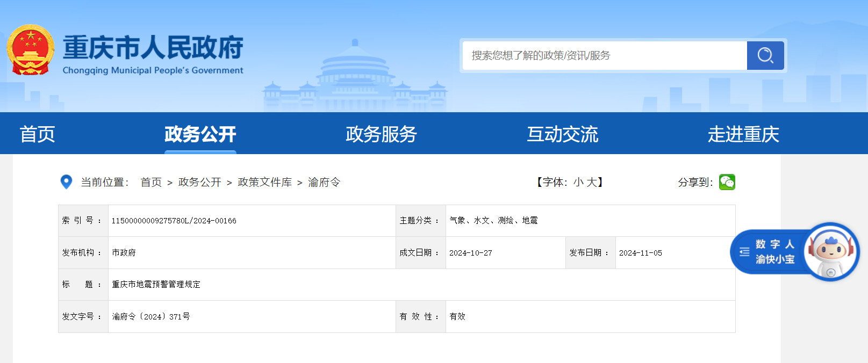
Task: Click the search magnifier button
Action: pos(765,55)
